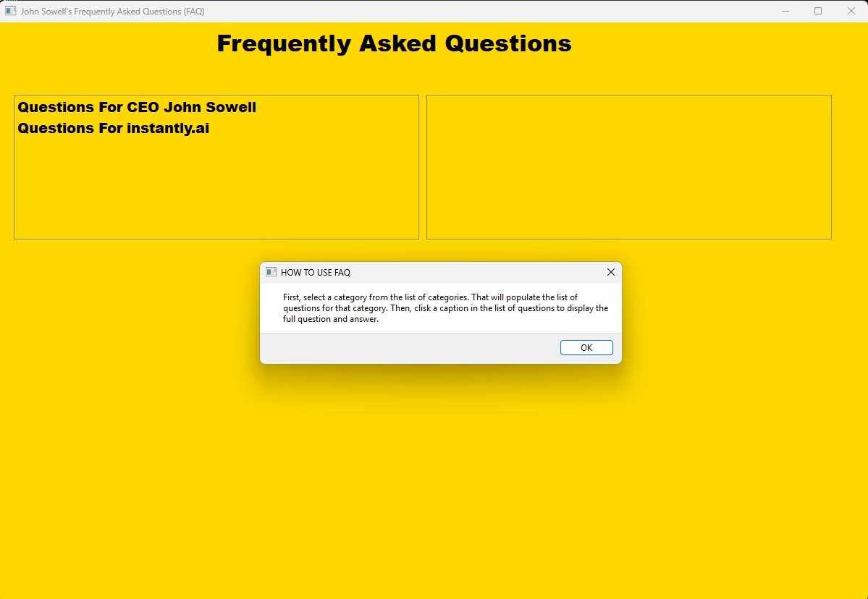The height and width of the screenshot is (599, 868).
Task: Click inside the empty questions list box
Action: tap(628, 167)
